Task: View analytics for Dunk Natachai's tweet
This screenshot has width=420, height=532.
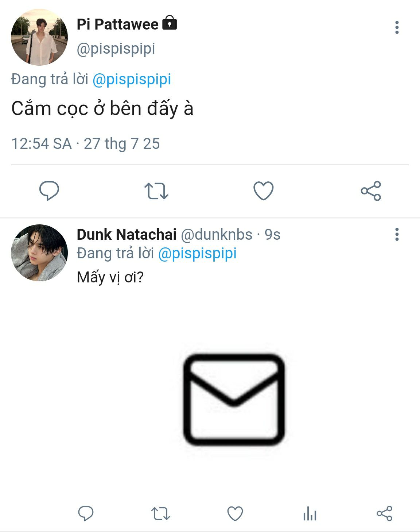Action: tap(310, 514)
